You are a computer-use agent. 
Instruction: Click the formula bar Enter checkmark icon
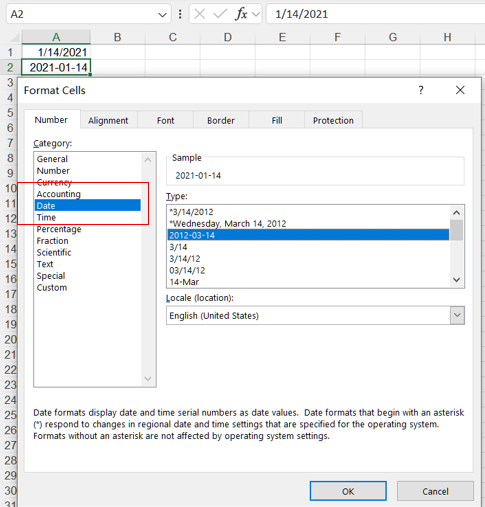220,14
